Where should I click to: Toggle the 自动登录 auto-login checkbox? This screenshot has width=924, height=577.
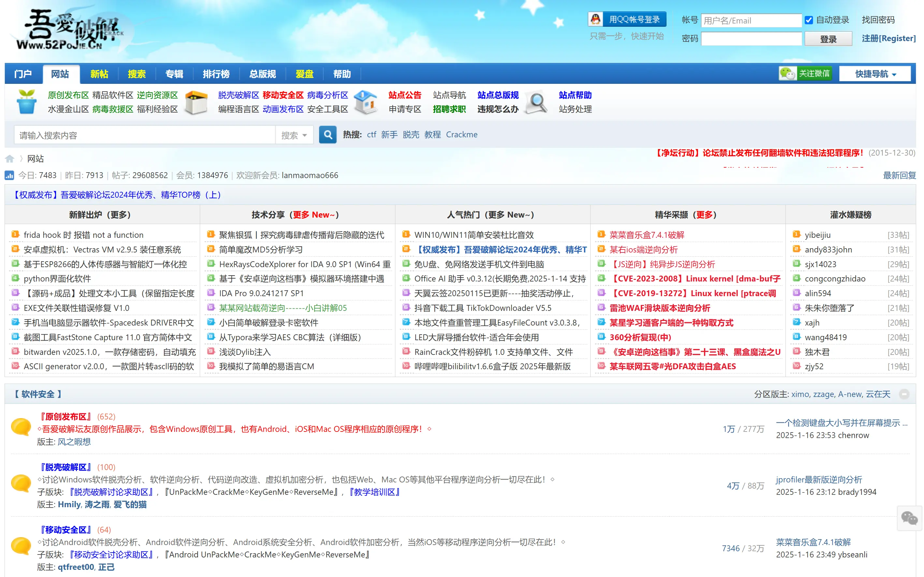point(808,20)
